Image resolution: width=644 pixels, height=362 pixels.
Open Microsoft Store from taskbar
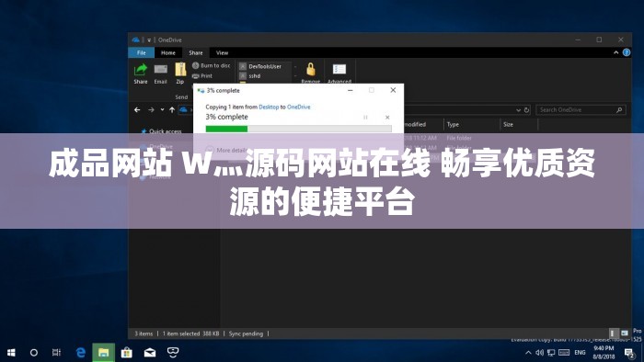(127, 353)
